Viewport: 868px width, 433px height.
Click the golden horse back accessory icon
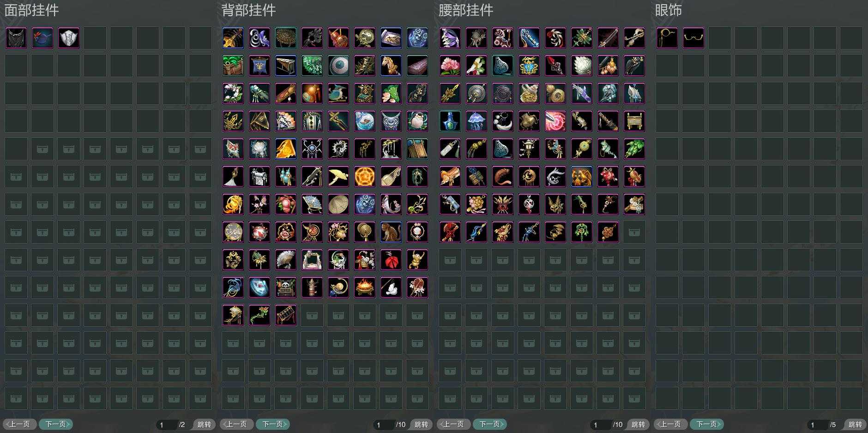tap(391, 66)
